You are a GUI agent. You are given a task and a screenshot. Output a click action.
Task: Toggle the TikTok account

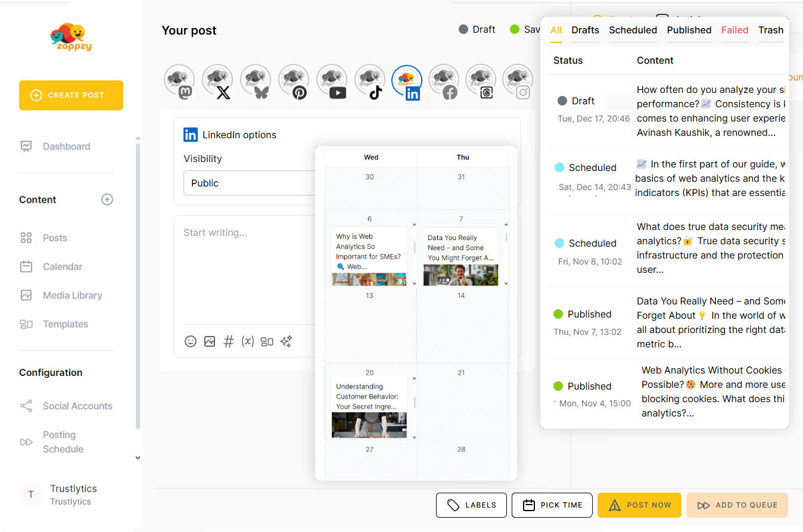(x=370, y=82)
